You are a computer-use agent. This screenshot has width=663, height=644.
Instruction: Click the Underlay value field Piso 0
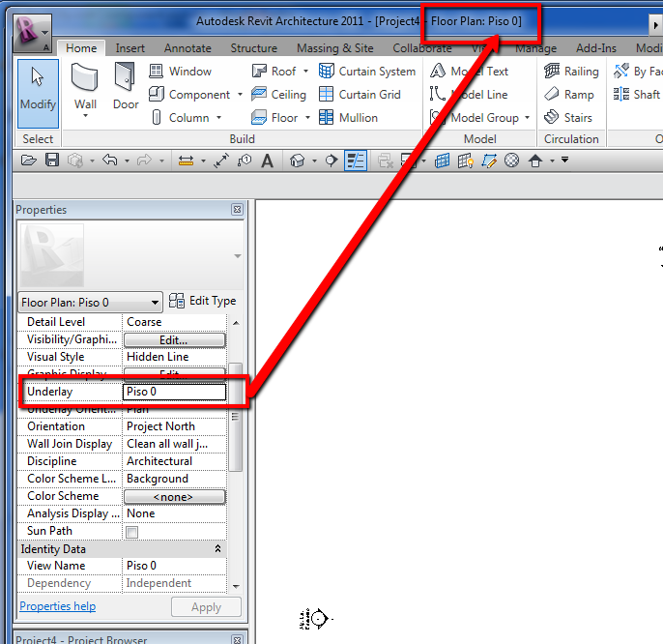pos(174,392)
